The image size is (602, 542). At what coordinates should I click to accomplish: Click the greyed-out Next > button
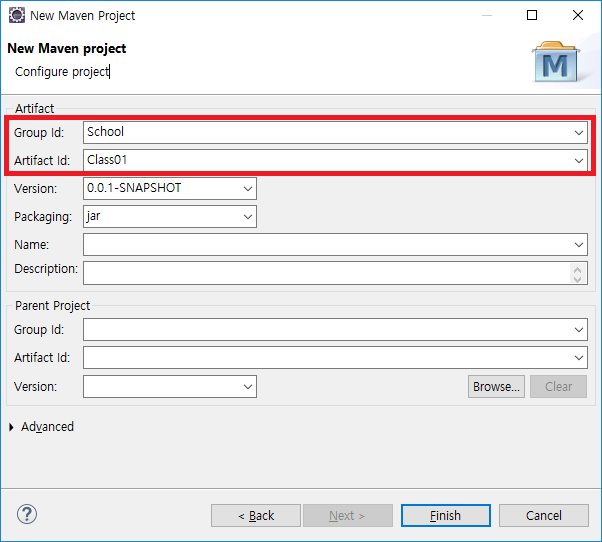pyautogui.click(x=348, y=516)
